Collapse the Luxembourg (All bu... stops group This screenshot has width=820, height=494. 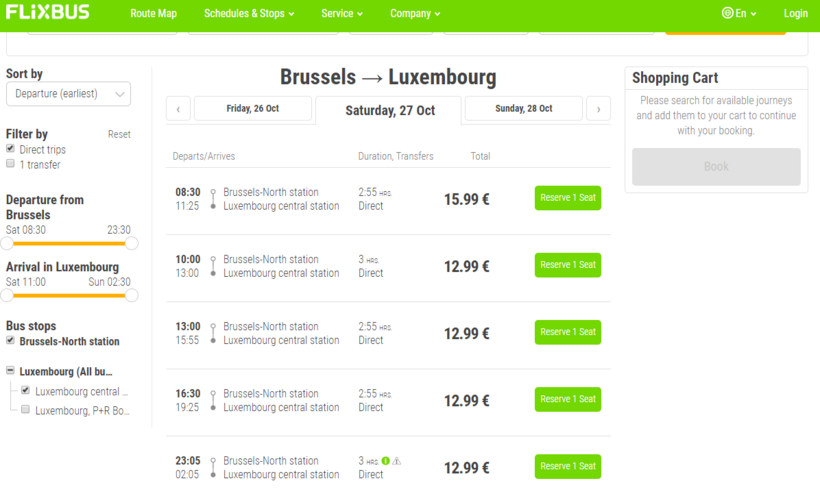point(10,371)
